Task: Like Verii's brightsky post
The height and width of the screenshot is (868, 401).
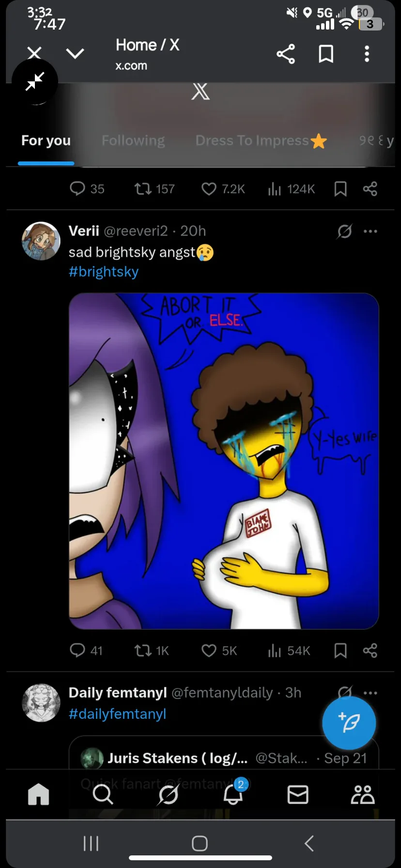Action: point(219,651)
